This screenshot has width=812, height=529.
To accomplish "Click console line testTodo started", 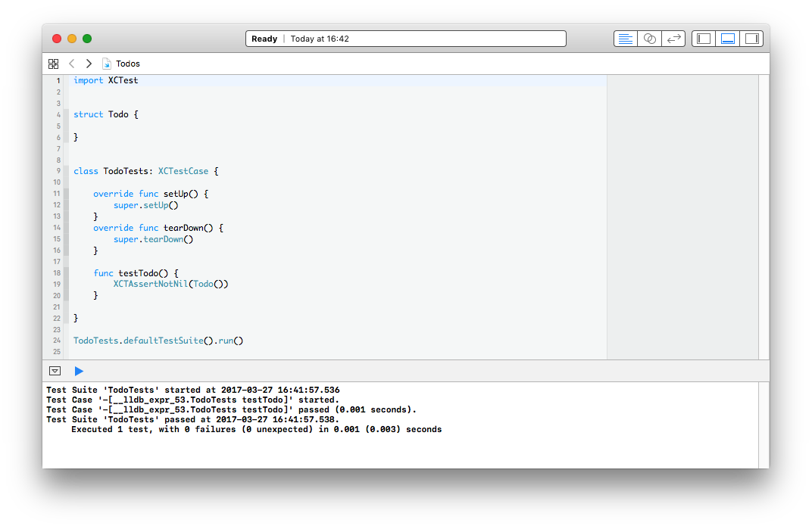I will 192,400.
